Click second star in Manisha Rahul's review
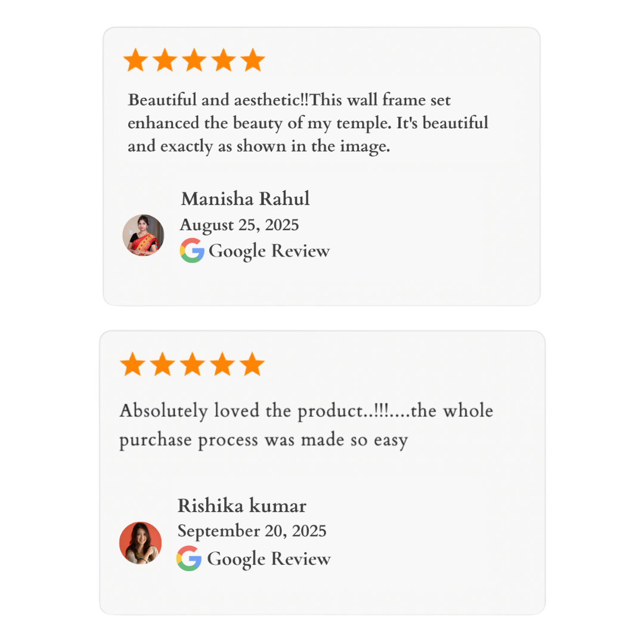The image size is (644, 644). pos(165,61)
